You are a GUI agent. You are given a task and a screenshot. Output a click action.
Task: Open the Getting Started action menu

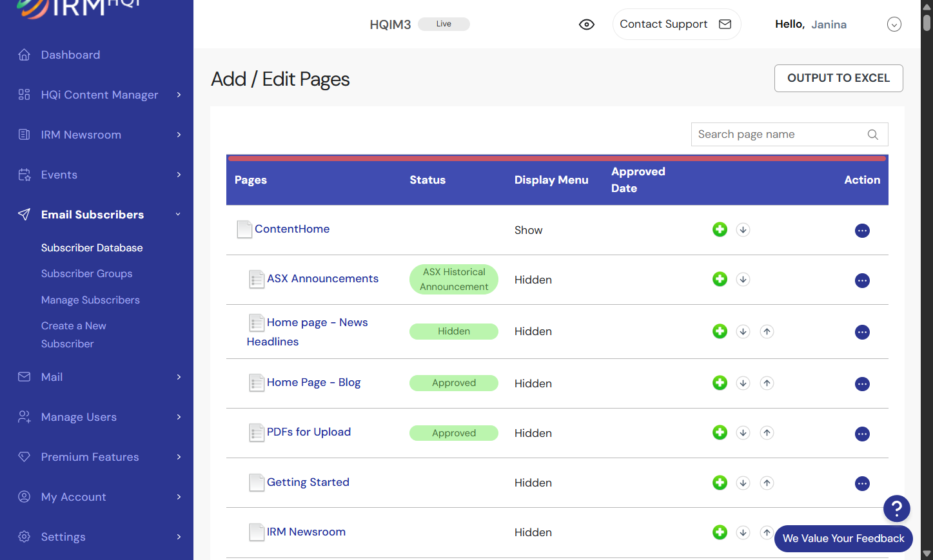pyautogui.click(x=862, y=483)
